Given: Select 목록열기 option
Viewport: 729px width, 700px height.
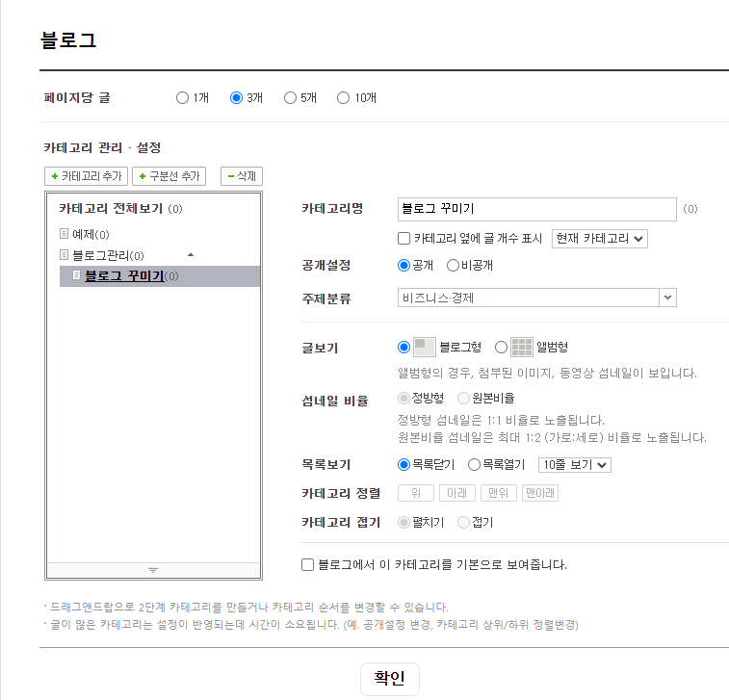Looking at the screenshot, I should click(x=474, y=465).
